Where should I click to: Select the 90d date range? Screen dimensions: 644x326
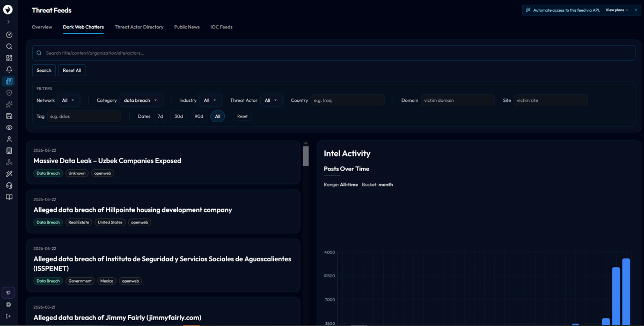pyautogui.click(x=199, y=116)
